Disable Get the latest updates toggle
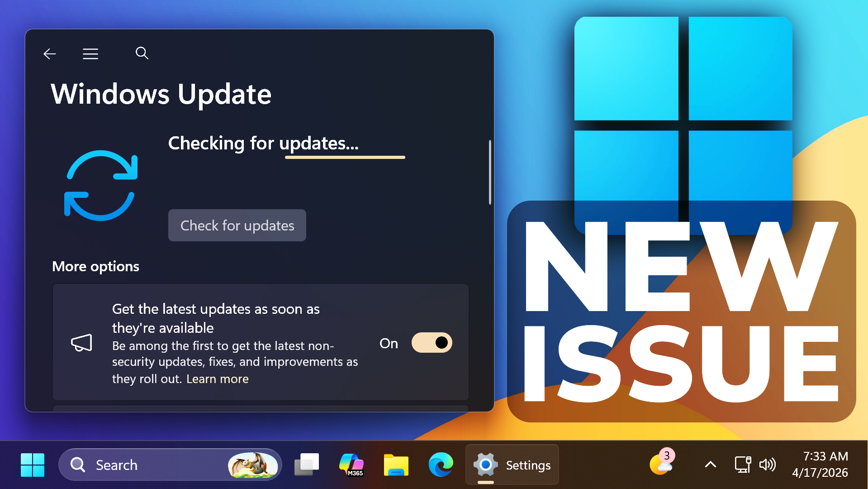The width and height of the screenshot is (868, 489). 431,343
